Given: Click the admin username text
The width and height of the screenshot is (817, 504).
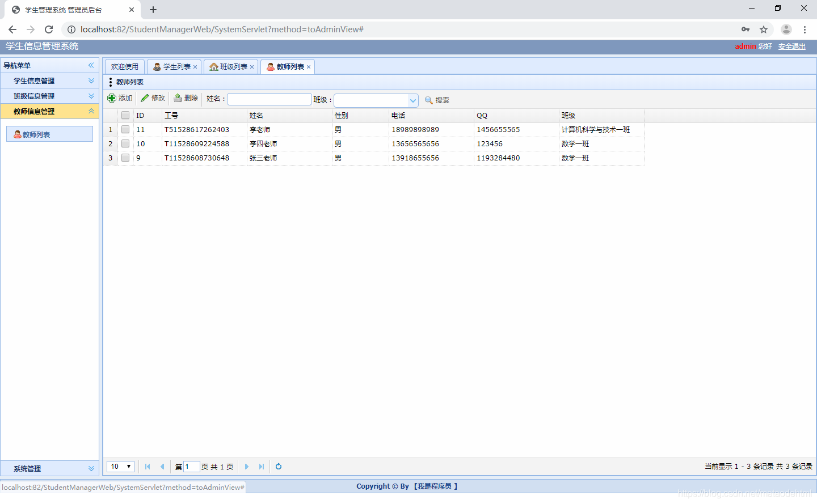Looking at the screenshot, I should pyautogui.click(x=745, y=46).
